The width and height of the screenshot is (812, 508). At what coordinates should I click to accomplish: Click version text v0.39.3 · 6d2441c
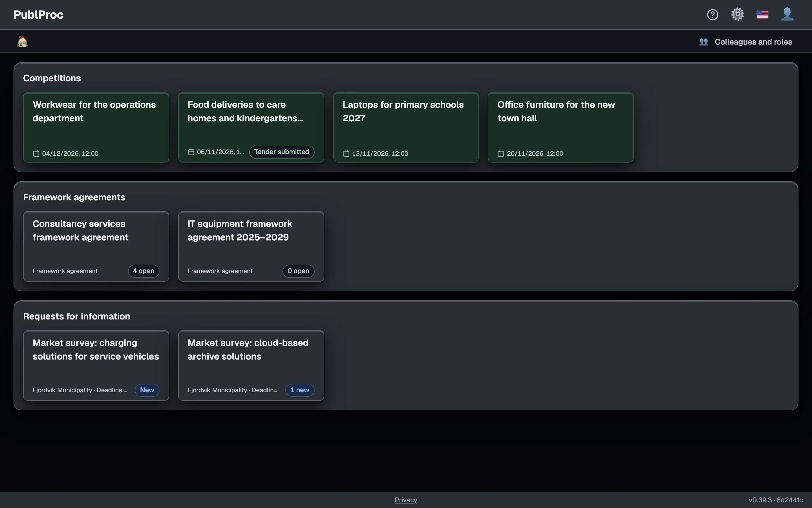coord(776,500)
